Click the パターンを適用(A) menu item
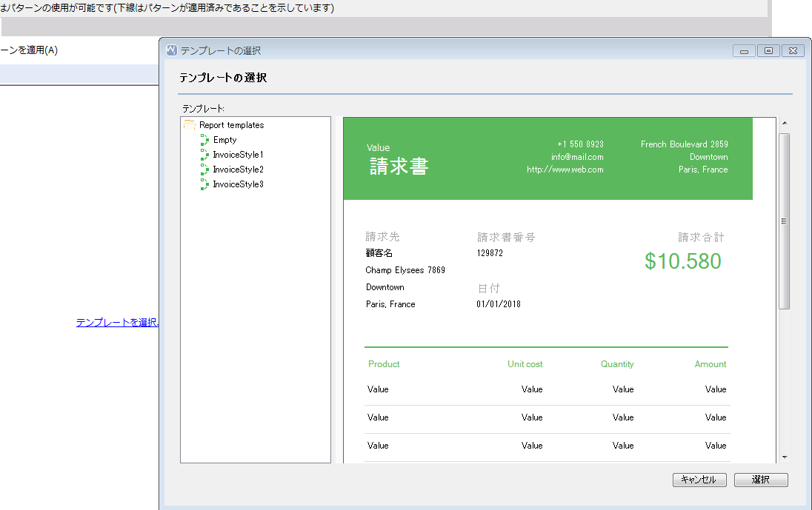The width and height of the screenshot is (812, 510). [30, 50]
